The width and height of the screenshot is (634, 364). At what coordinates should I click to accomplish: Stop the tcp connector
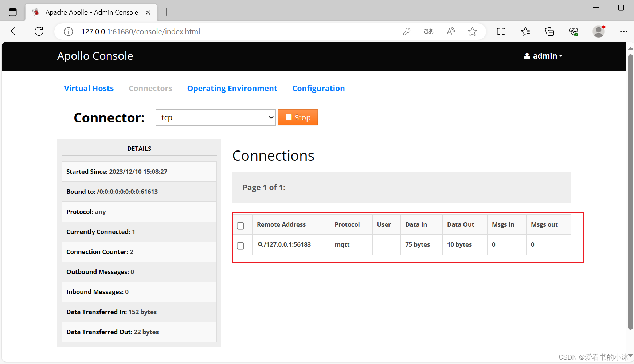coord(298,117)
